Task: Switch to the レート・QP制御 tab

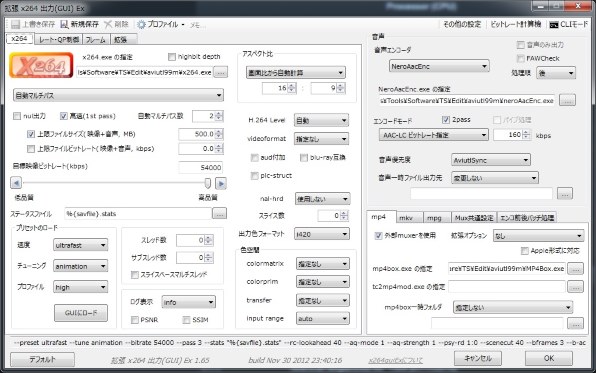Action: [59, 39]
